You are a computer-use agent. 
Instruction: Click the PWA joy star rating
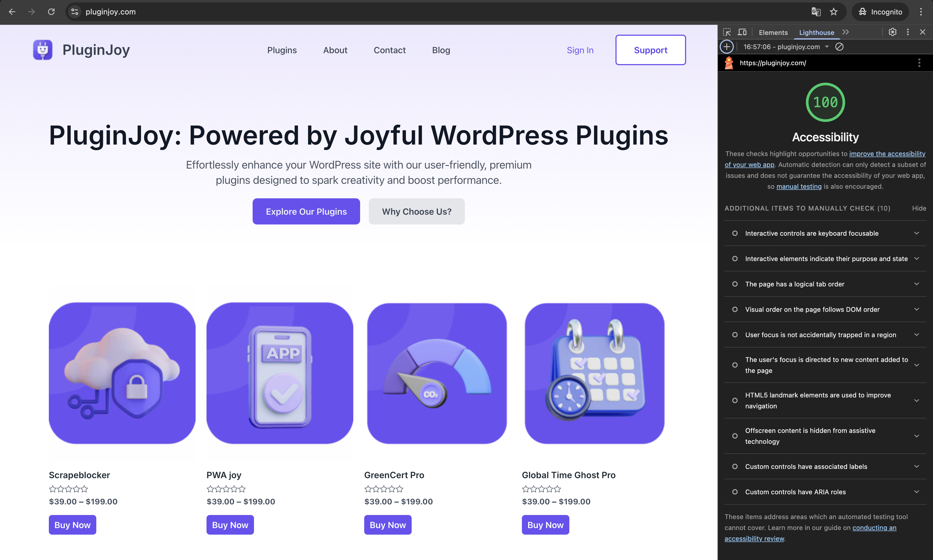point(226,489)
